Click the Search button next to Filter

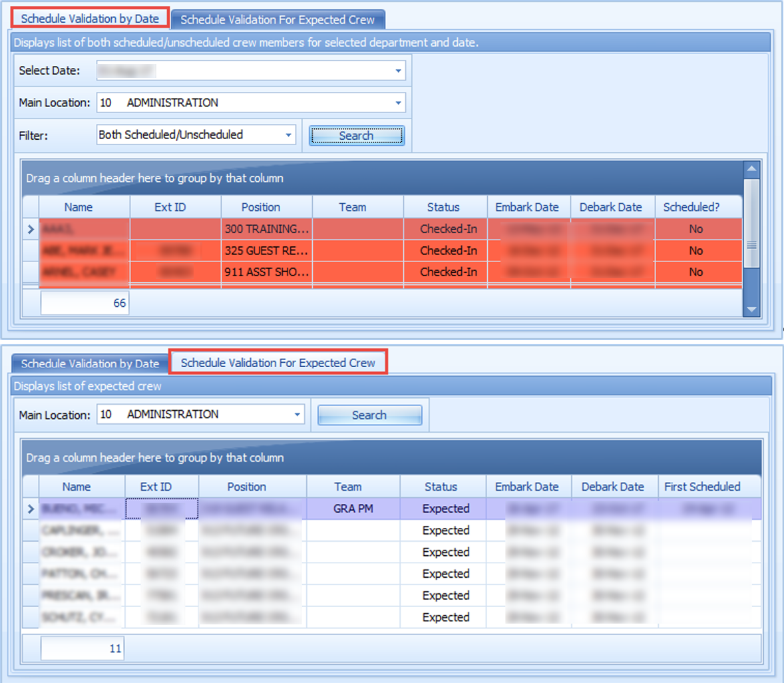357,136
